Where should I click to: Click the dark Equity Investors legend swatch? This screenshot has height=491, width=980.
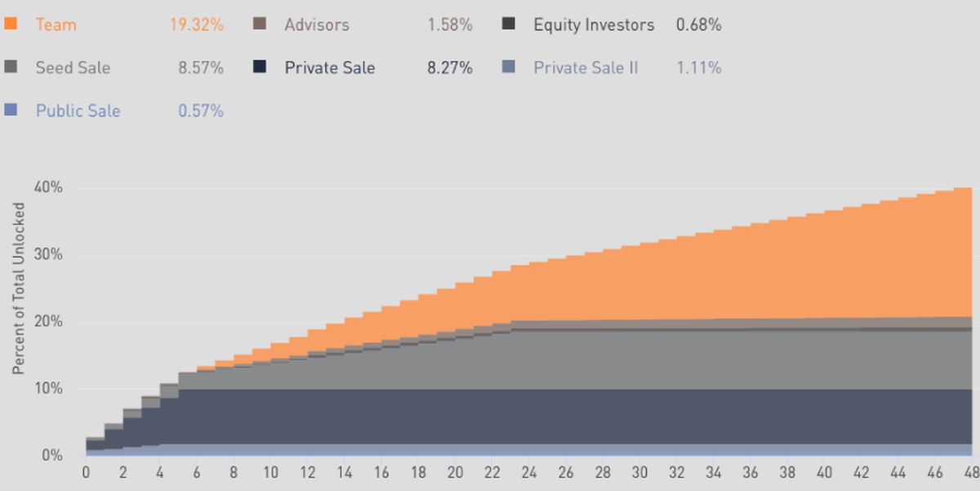click(x=509, y=24)
